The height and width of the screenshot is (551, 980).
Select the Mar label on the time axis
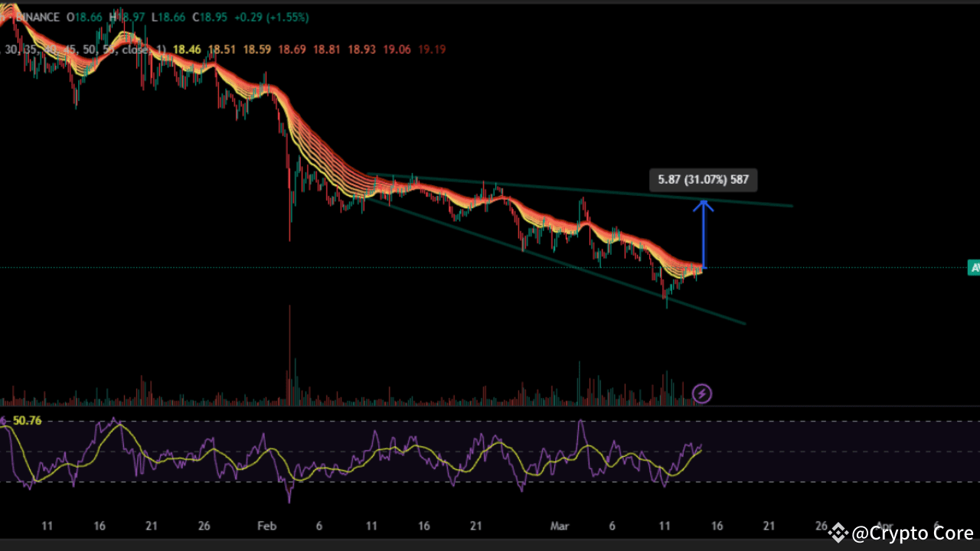(560, 526)
